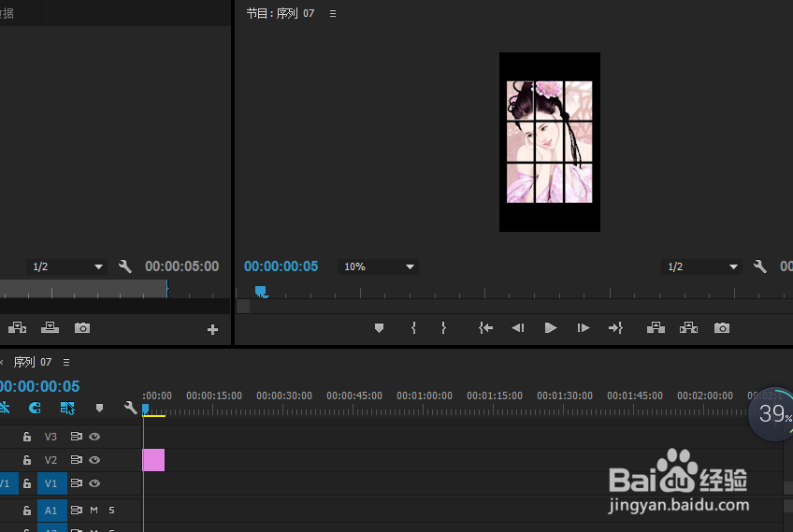Image resolution: width=793 pixels, height=532 pixels.
Task: Mark In point with left brace icon
Action: [x=413, y=327]
